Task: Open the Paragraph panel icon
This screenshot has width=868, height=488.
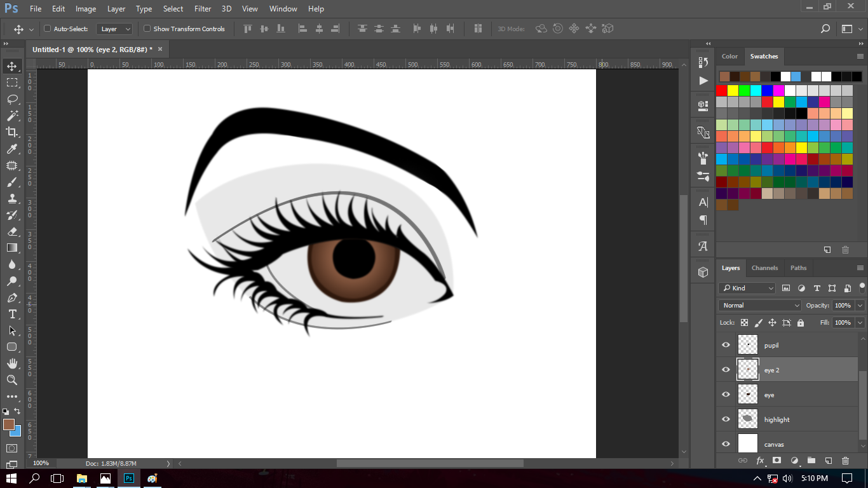Action: [x=703, y=220]
